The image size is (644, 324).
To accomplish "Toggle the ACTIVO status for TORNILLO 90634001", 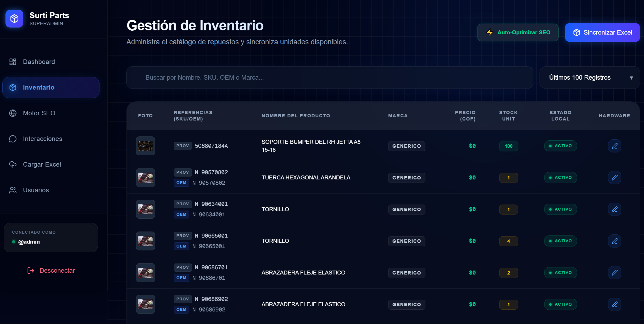I will pos(560,209).
